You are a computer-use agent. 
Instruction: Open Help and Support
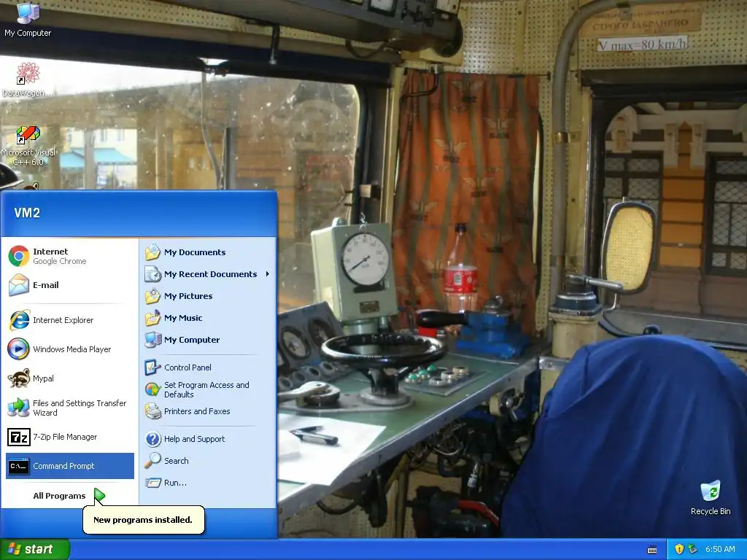pyautogui.click(x=208, y=439)
